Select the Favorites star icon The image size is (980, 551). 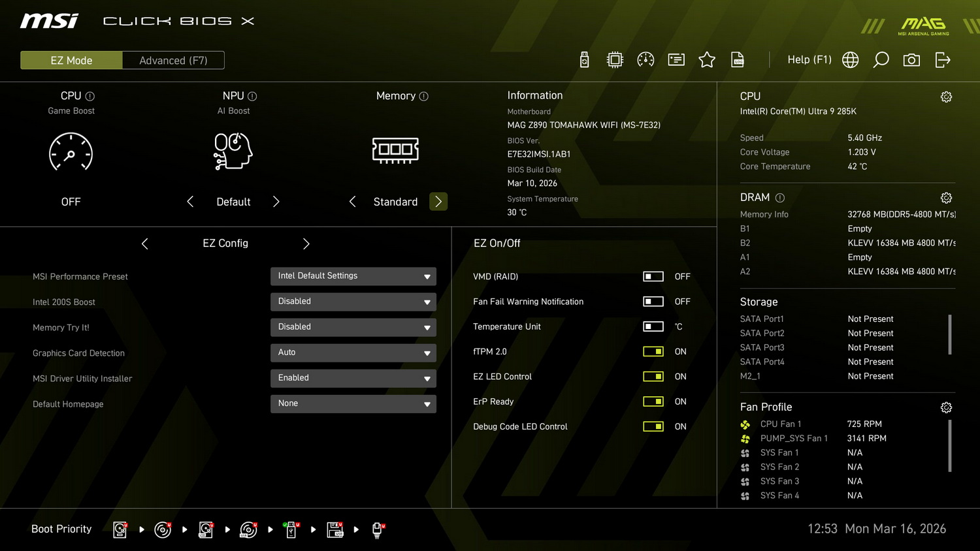point(707,59)
